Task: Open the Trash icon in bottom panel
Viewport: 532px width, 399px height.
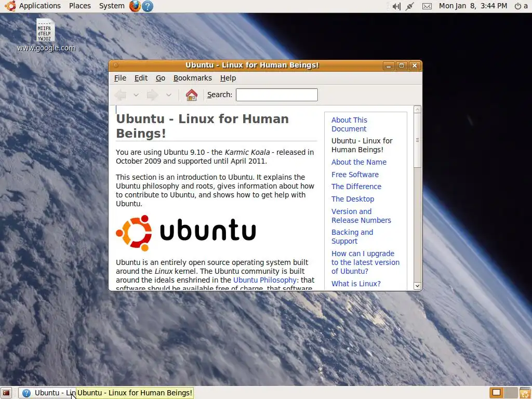Action: (525, 393)
